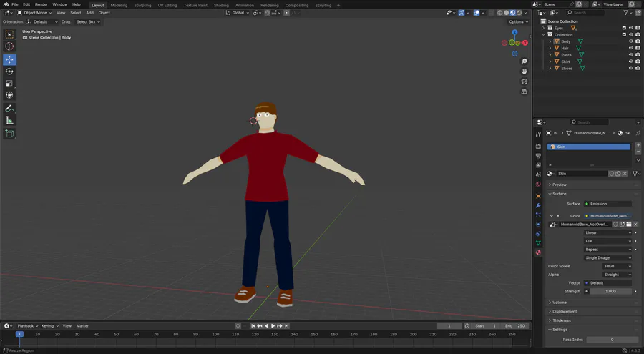Disable rendering for the Shoes object
This screenshot has width=644, height=354.
(638, 68)
